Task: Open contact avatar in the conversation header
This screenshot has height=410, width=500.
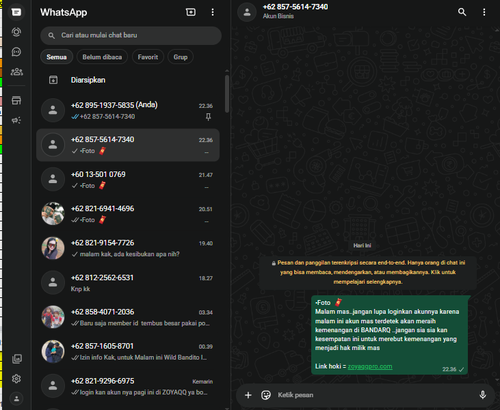Action: tap(247, 12)
